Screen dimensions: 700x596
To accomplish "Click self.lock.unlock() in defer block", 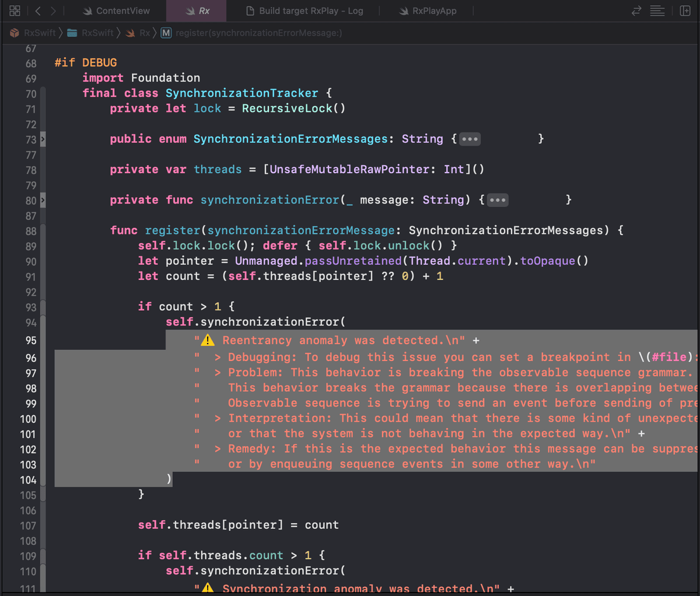I will pyautogui.click(x=380, y=246).
